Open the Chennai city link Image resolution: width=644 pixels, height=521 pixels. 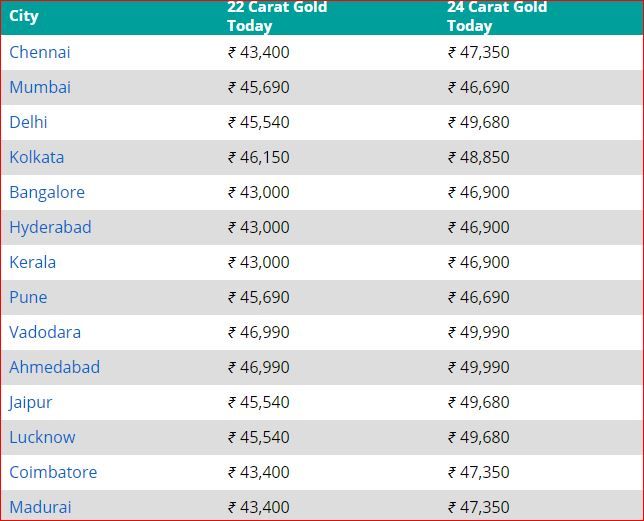[40, 53]
